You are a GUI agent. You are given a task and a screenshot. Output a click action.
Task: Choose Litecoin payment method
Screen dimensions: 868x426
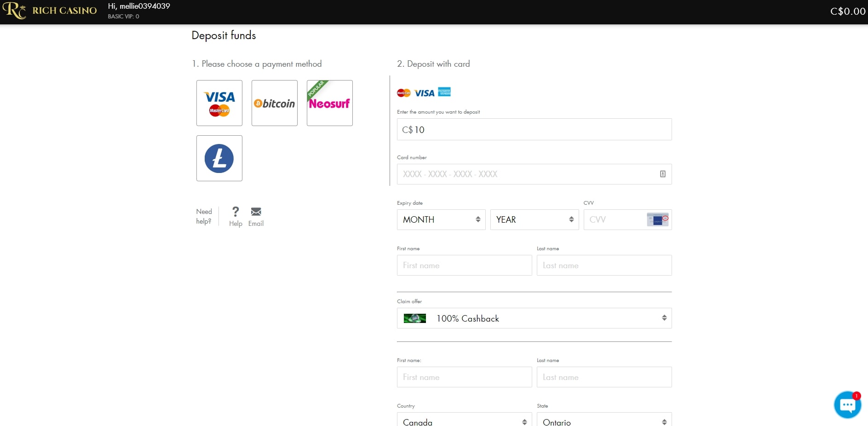219,158
